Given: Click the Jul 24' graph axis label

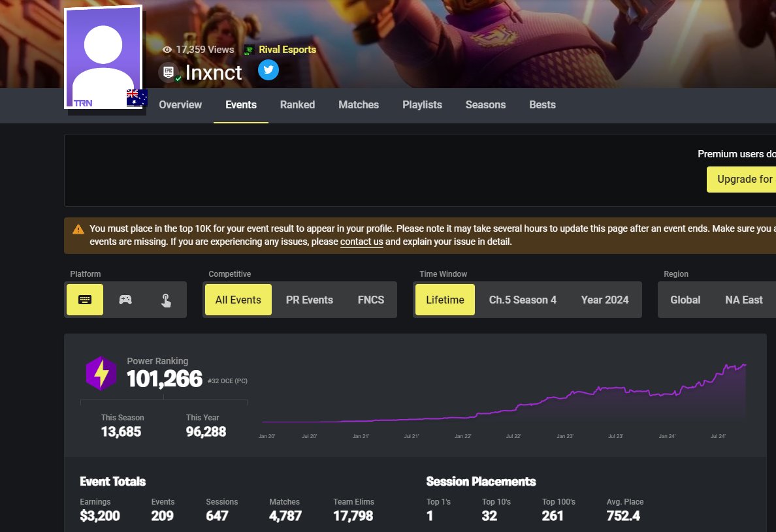Looking at the screenshot, I should click(x=718, y=436).
